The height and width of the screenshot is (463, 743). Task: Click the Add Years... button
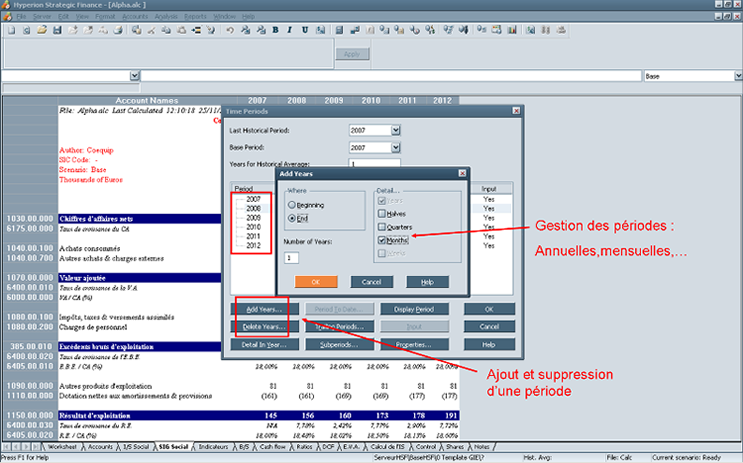click(264, 309)
